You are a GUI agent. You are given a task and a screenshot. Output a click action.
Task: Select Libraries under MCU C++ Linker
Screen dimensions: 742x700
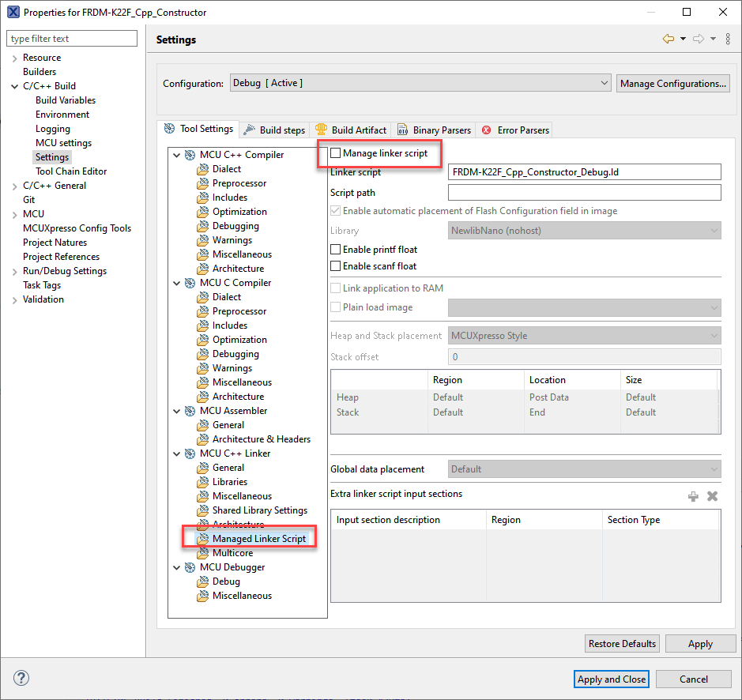(229, 482)
